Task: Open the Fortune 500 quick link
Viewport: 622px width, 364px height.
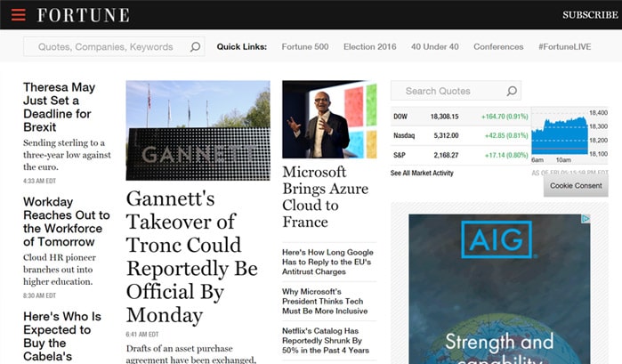Action: pyautogui.click(x=304, y=47)
